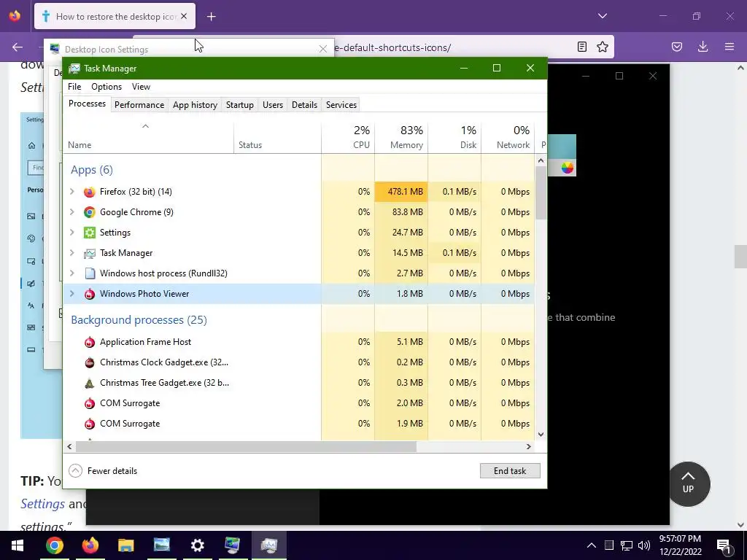The height and width of the screenshot is (560, 747).
Task: Open the notification center icon
Action: coord(724,545)
